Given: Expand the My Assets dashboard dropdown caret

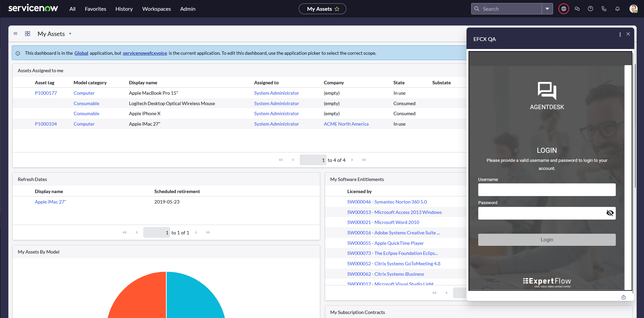Looking at the screenshot, I should coord(70,34).
